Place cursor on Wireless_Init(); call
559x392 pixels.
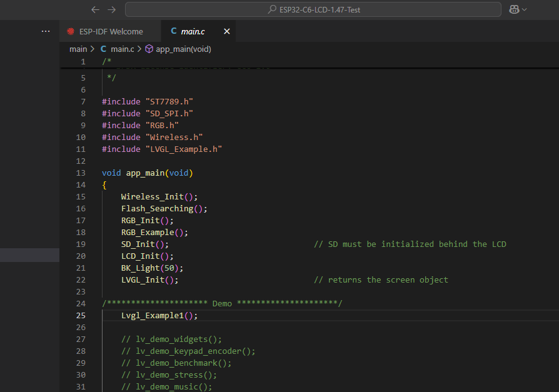pyautogui.click(x=159, y=197)
